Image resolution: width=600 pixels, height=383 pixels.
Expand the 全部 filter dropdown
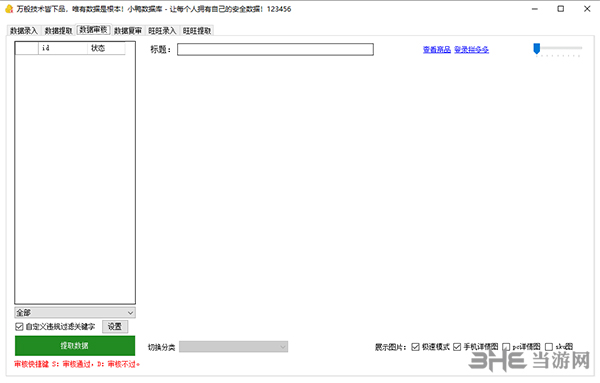pos(75,313)
